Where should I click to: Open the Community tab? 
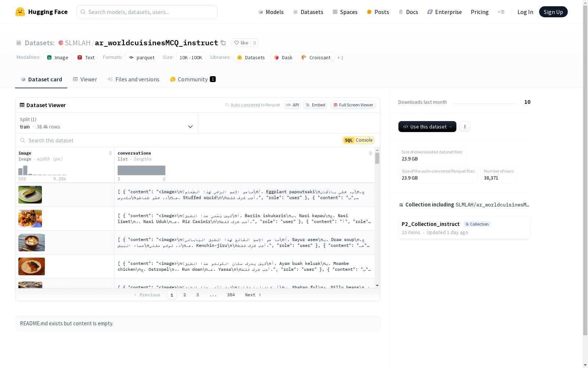[x=193, y=79]
